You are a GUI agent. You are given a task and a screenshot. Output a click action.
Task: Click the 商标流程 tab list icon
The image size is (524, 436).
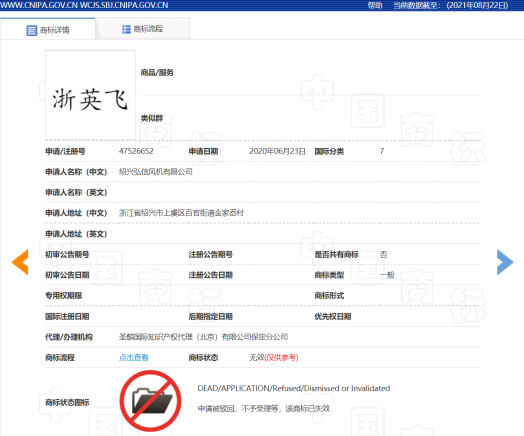click(126, 29)
